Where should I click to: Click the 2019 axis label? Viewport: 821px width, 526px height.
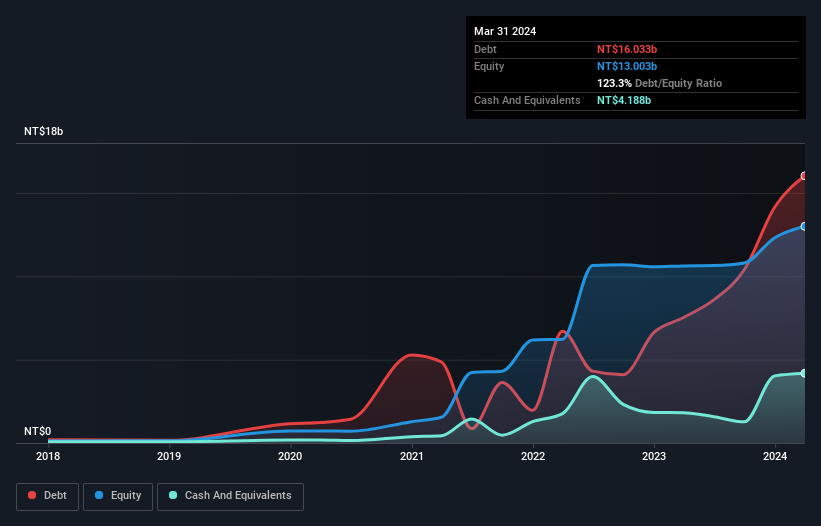[169, 456]
